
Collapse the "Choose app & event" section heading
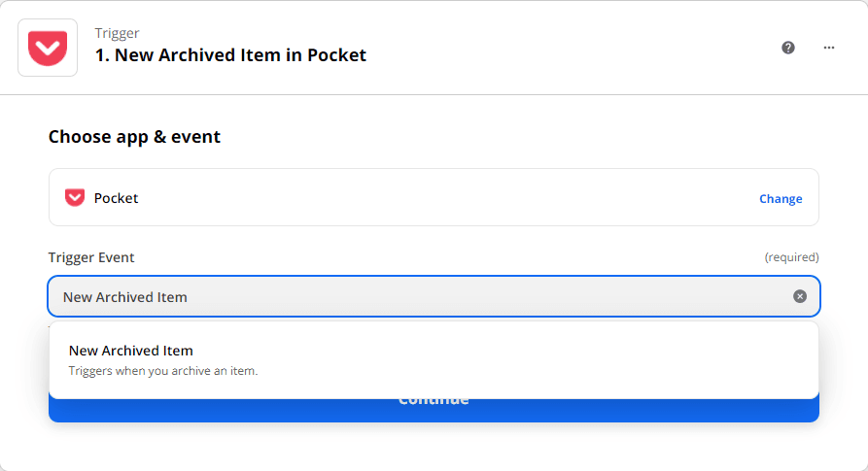pos(134,137)
